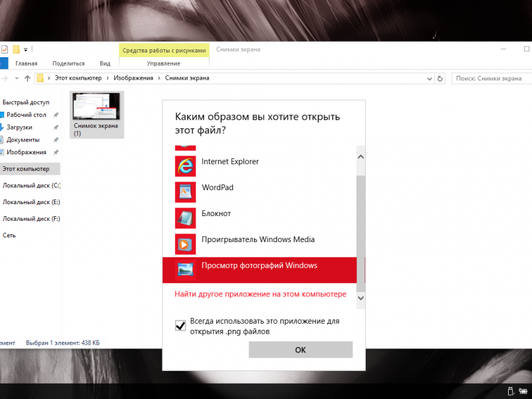Screen dimensions: 532x399
Task: Open quick access toolbar customize dropdown
Action: click(x=25, y=50)
